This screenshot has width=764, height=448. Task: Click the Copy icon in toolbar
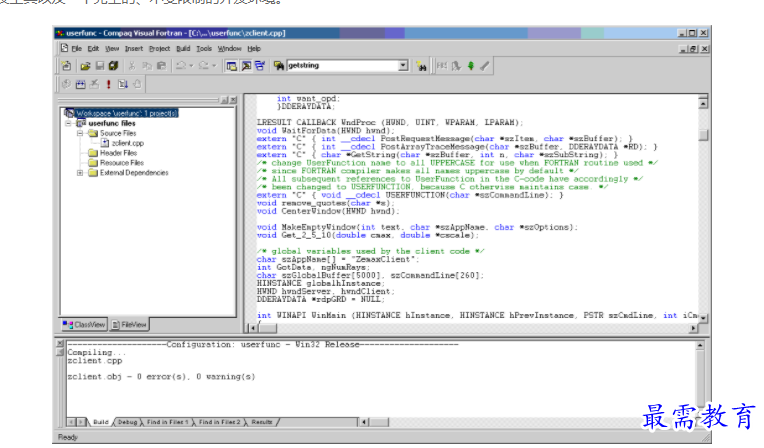(x=147, y=66)
